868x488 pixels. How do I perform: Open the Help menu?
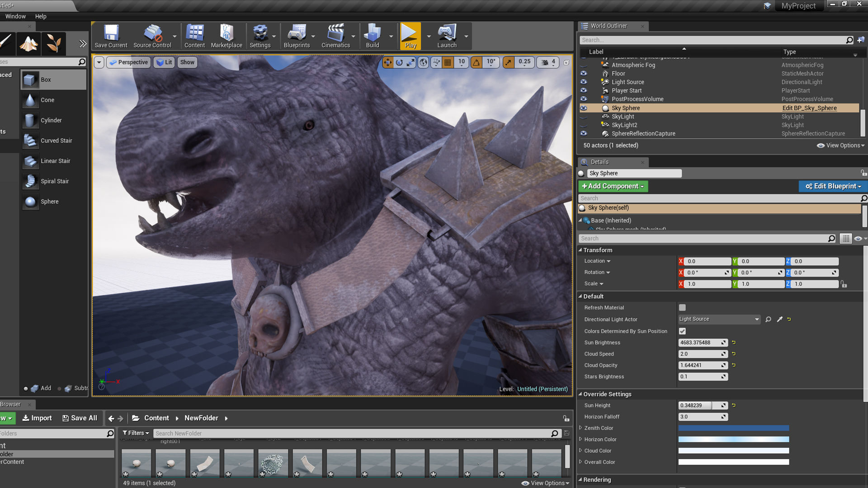pos(41,16)
